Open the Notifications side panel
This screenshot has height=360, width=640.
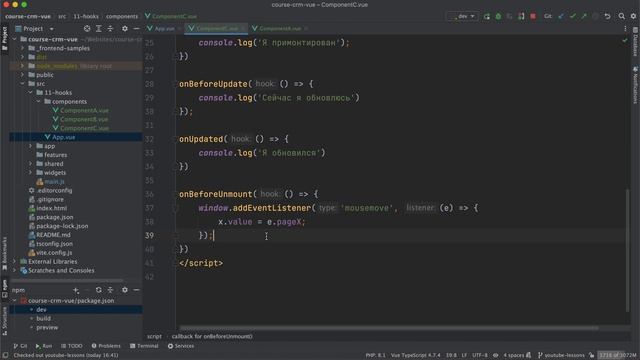click(x=636, y=86)
